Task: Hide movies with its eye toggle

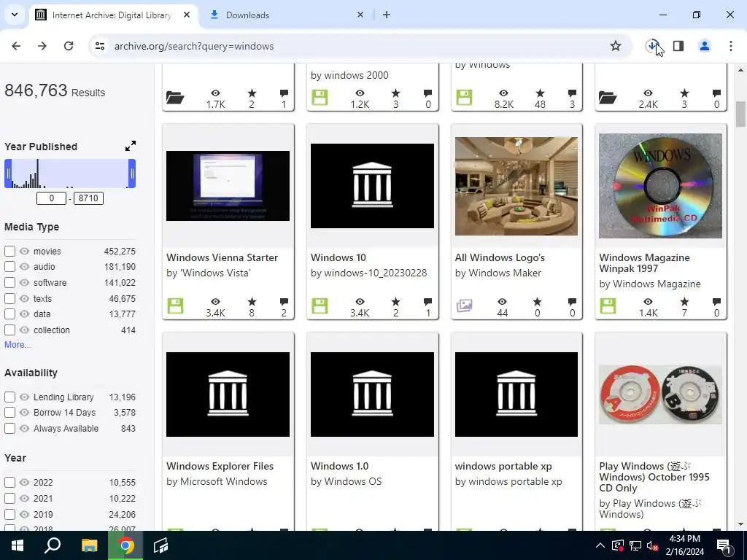Action: coord(24,251)
